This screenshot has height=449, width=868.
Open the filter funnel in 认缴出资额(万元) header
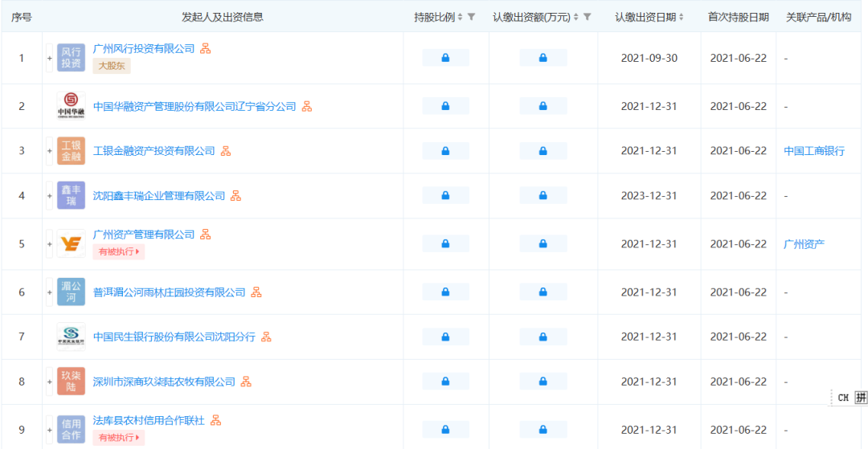[x=588, y=17]
